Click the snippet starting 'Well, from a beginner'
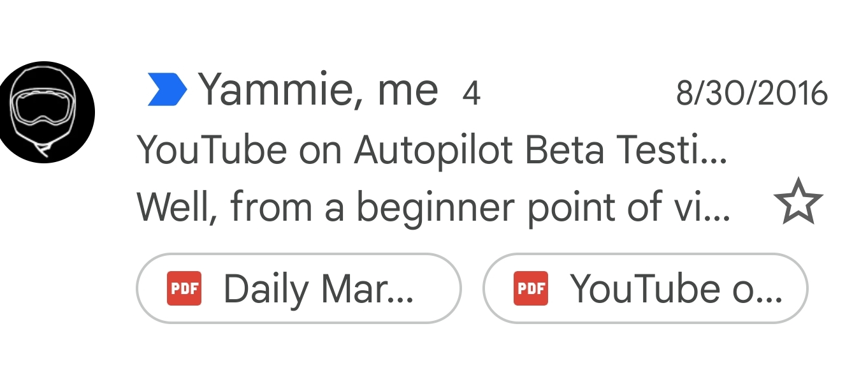868x370 pixels. (x=433, y=207)
